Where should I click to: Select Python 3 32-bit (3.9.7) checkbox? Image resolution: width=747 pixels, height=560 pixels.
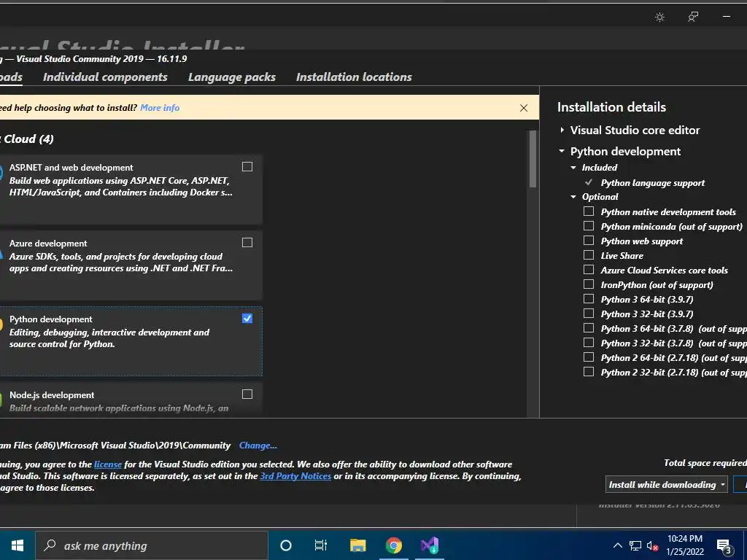589,314
